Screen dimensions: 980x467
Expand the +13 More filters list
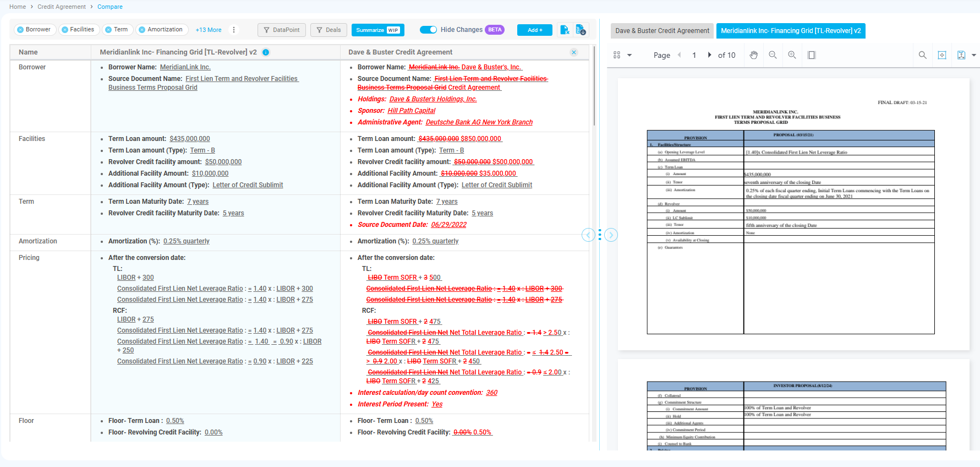[x=209, y=30]
